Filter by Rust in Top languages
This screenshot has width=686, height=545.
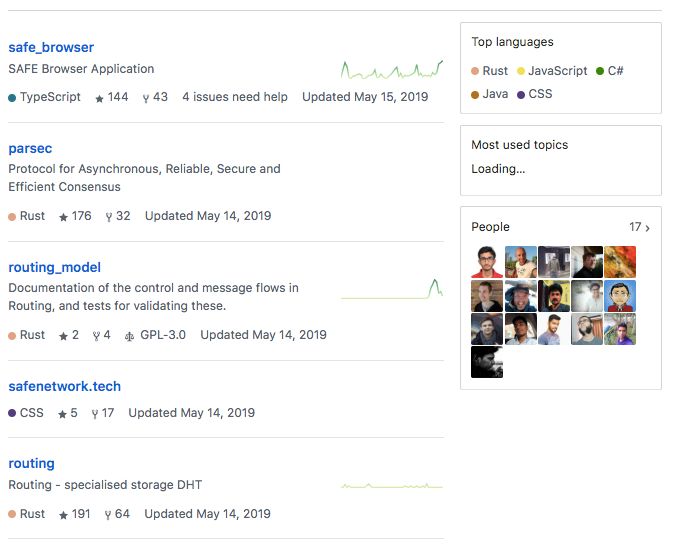coord(490,71)
